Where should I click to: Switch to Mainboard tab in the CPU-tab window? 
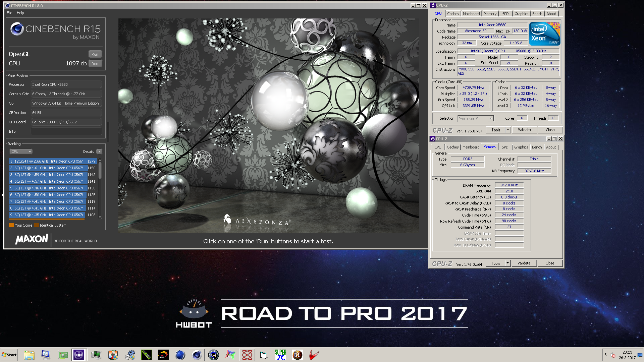[x=471, y=14]
